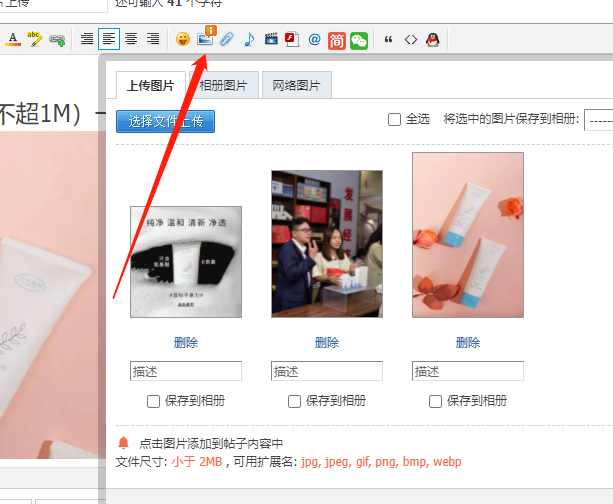Open the album dropdown next to 保存到相册
The image size is (613, 504).
pyautogui.click(x=599, y=120)
